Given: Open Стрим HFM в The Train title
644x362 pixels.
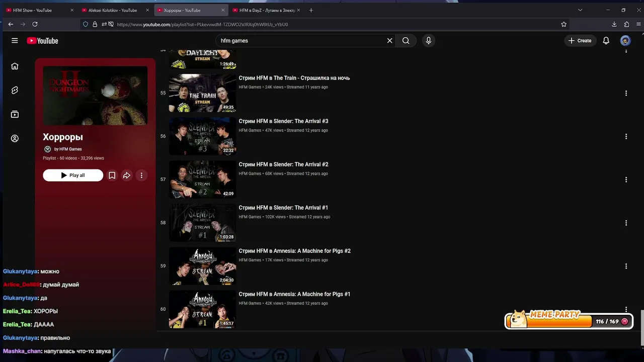Looking at the screenshot, I should pos(294,78).
